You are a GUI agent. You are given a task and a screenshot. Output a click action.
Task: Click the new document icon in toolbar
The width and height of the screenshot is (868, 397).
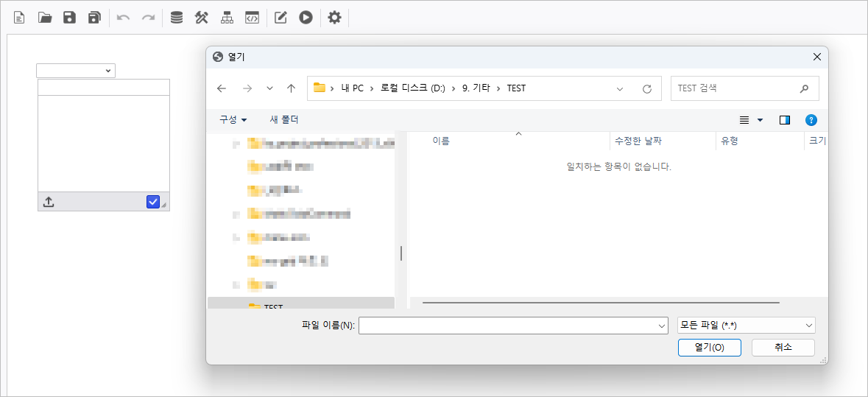(x=20, y=17)
